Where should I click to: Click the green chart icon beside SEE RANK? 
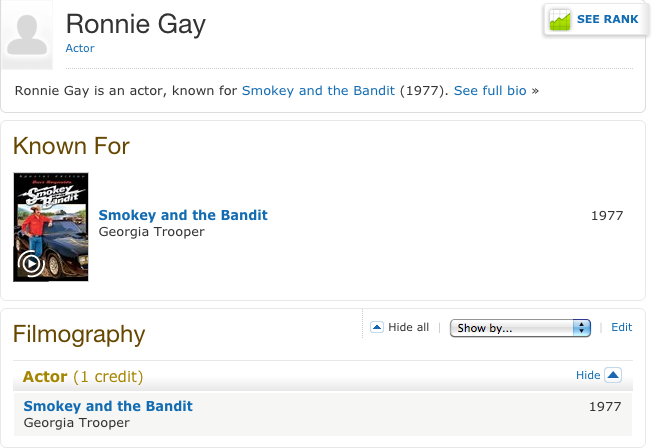[x=560, y=19]
